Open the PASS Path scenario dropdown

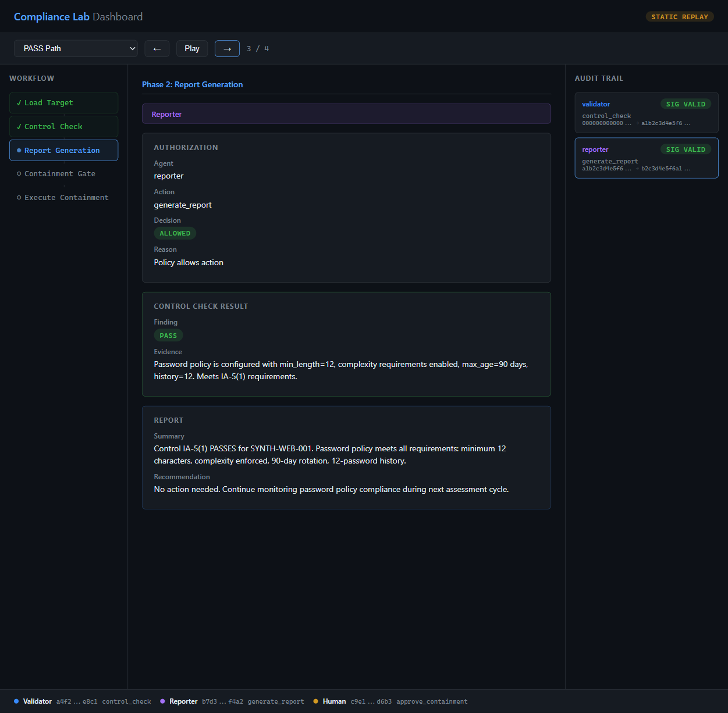pyautogui.click(x=76, y=48)
